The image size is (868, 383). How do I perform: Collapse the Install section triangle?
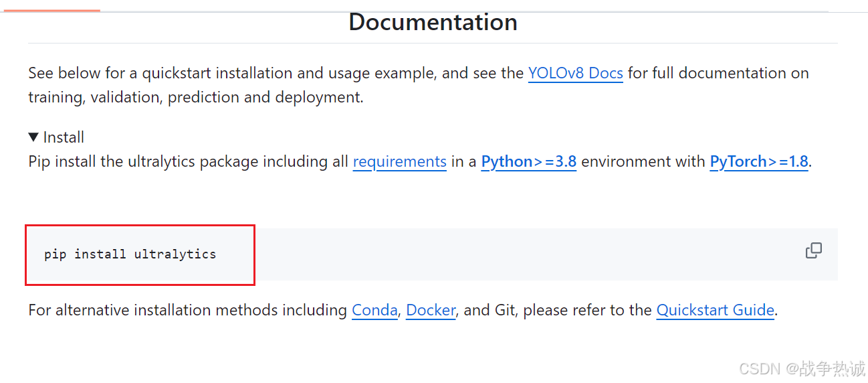(x=33, y=137)
